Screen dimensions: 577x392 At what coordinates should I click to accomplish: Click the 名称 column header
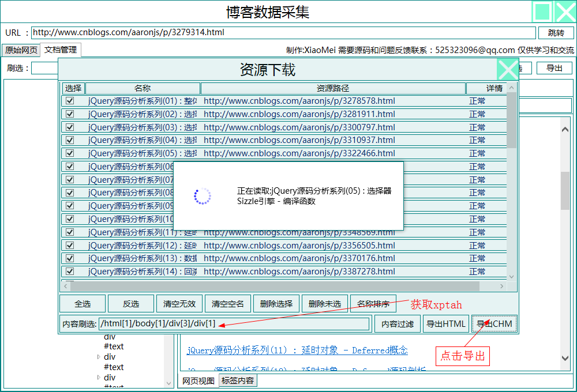tap(143, 88)
